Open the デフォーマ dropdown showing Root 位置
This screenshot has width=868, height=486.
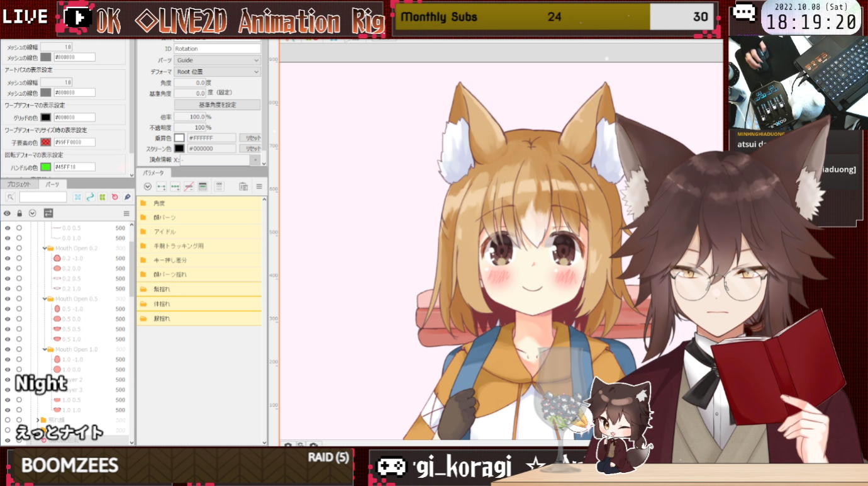click(217, 72)
